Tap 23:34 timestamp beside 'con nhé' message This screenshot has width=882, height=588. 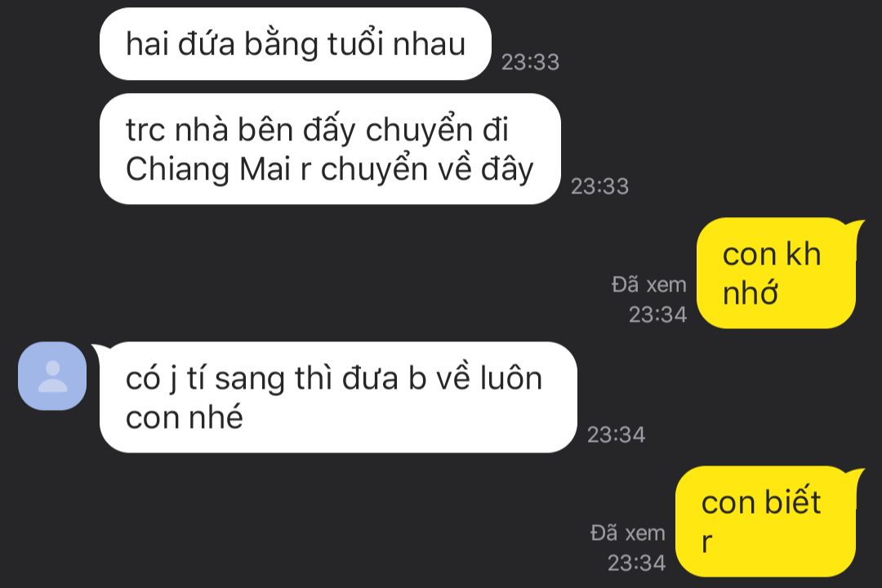[616, 434]
